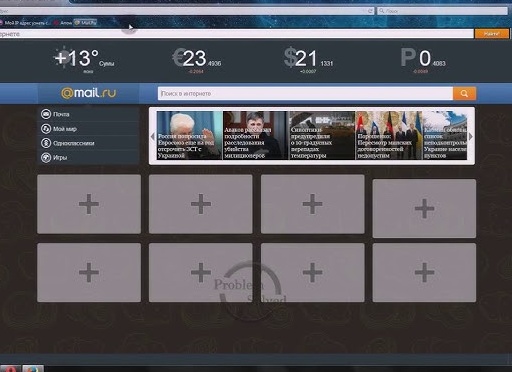This screenshot has width=512, height=372.
Task: Add a site to third bottom-row tile
Action: [313, 273]
